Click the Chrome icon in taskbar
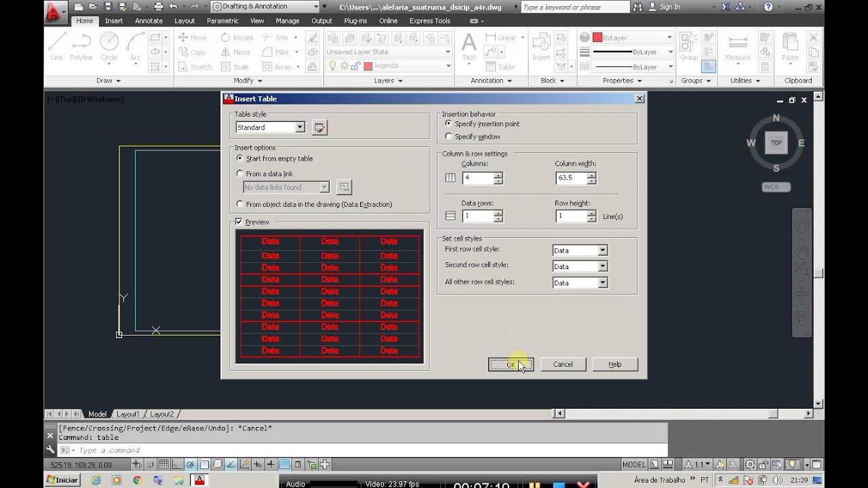Image resolution: width=868 pixels, height=488 pixels. 138,480
